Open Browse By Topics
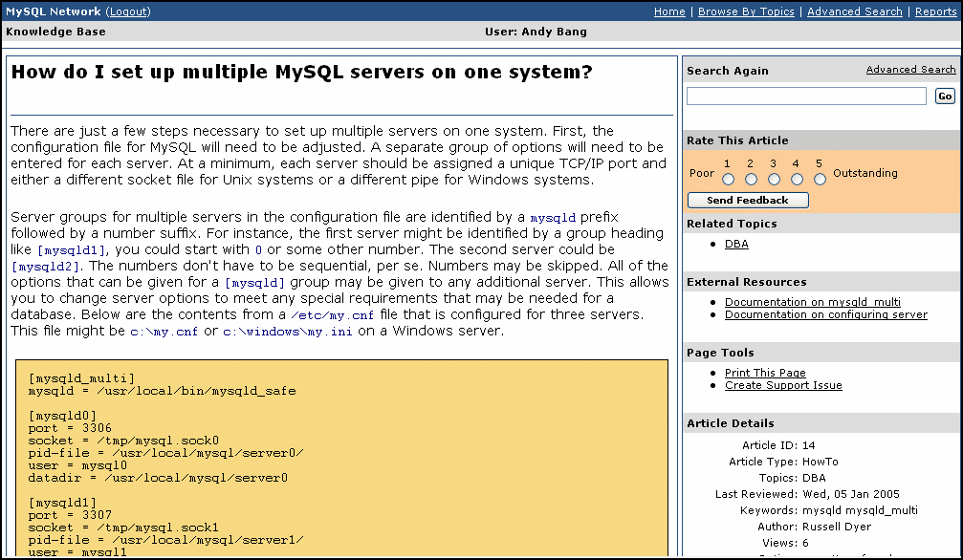Image resolution: width=963 pixels, height=560 pixels. [x=746, y=11]
